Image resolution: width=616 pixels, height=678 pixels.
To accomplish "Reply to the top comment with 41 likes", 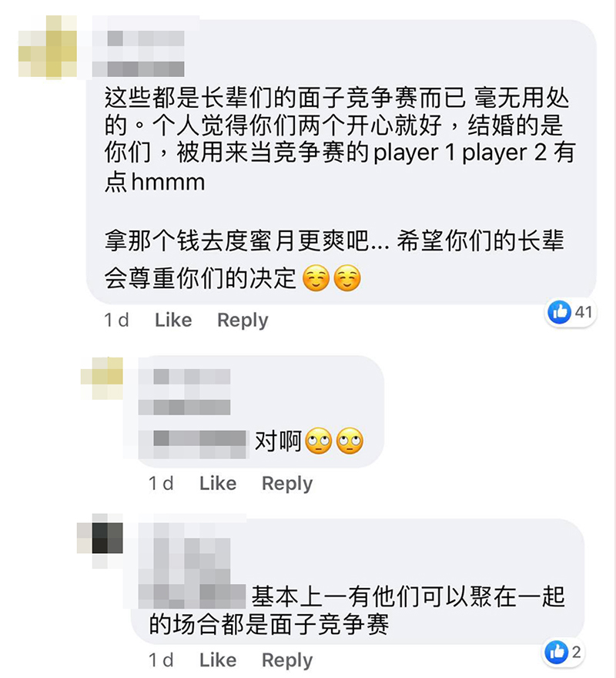I will coord(243,321).
